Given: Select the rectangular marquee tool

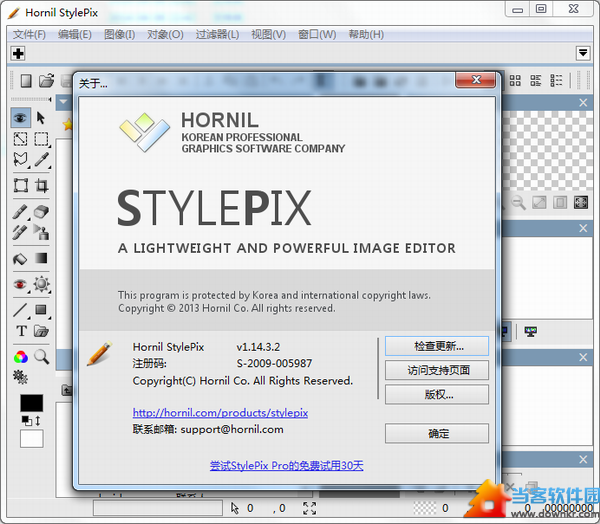Looking at the screenshot, I should tap(41, 139).
